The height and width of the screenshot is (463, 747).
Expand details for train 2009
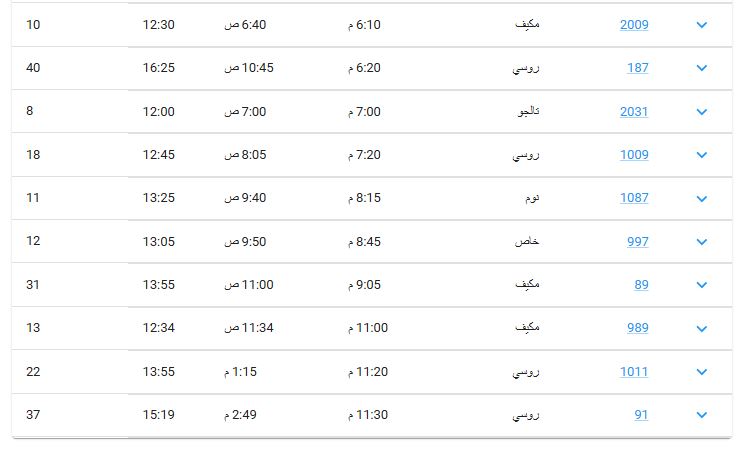(x=701, y=25)
